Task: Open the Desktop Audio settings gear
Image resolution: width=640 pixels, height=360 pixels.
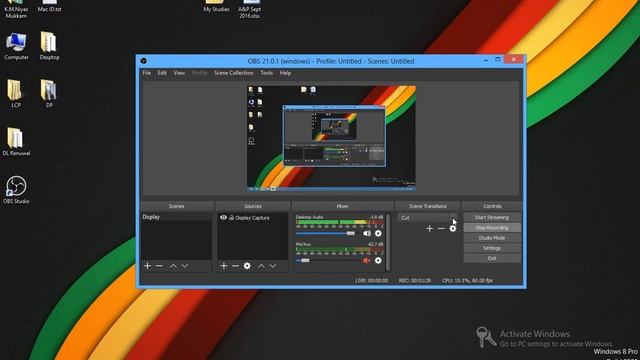Action: 378,233
